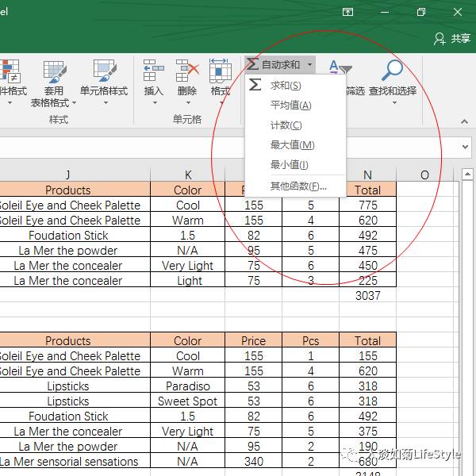Expand the Delete dropdown arrow
476x476 pixels.
point(188,103)
